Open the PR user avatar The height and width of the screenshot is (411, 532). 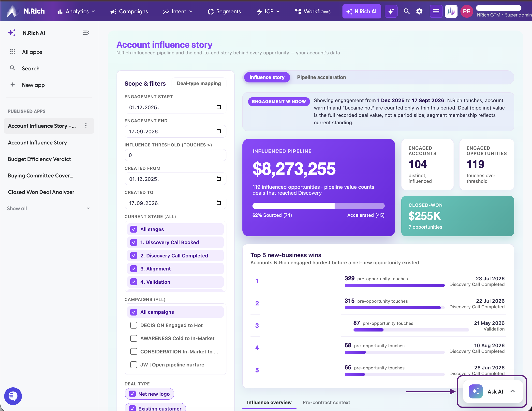pos(467,11)
